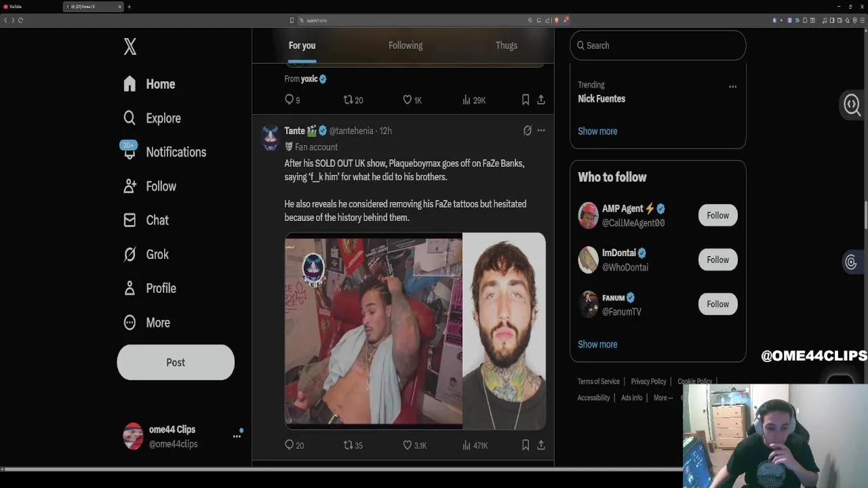Screen dimensions: 868x488
Task: Bookmark Tante's post
Action: [x=526, y=445]
